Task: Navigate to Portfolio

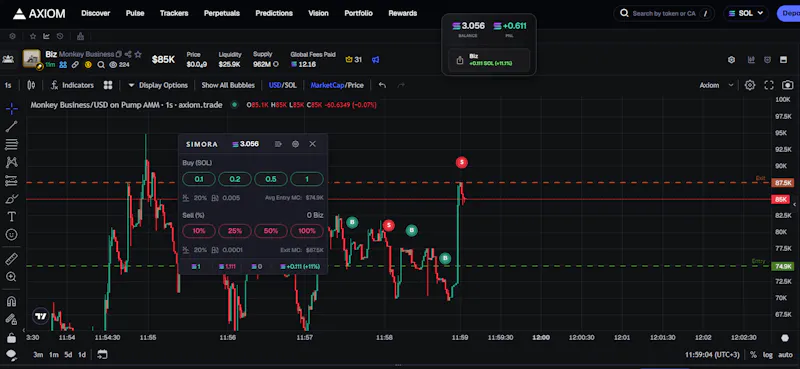Action: point(358,13)
